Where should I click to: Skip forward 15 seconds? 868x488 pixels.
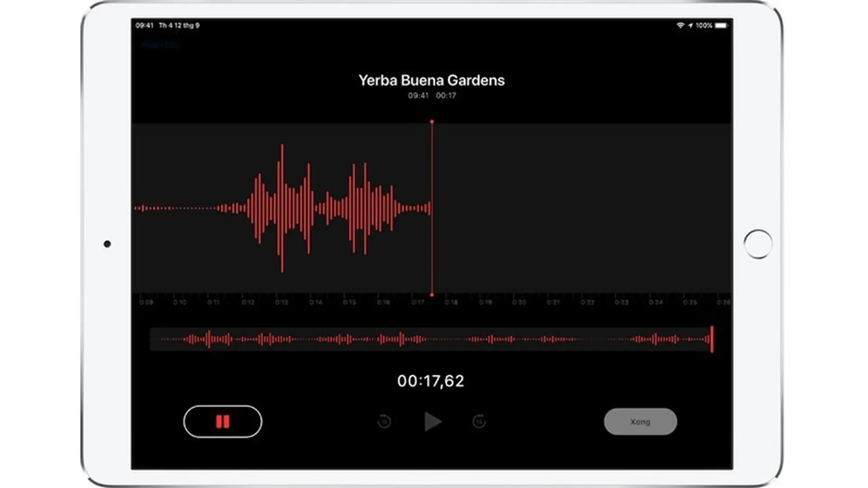479,422
